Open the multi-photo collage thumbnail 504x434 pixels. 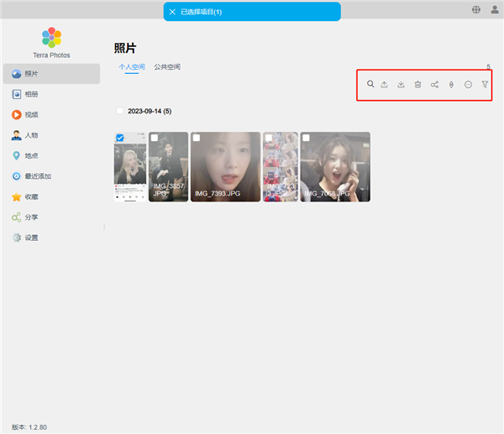click(x=281, y=167)
